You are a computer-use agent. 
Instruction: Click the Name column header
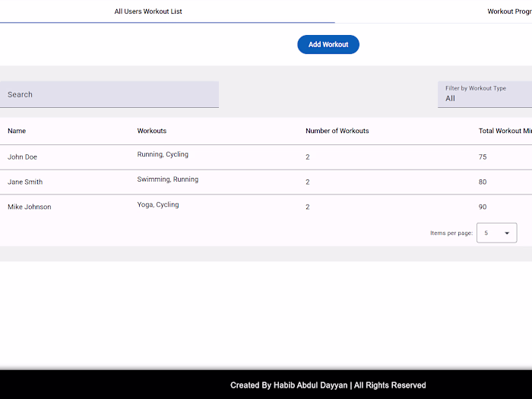(17, 131)
